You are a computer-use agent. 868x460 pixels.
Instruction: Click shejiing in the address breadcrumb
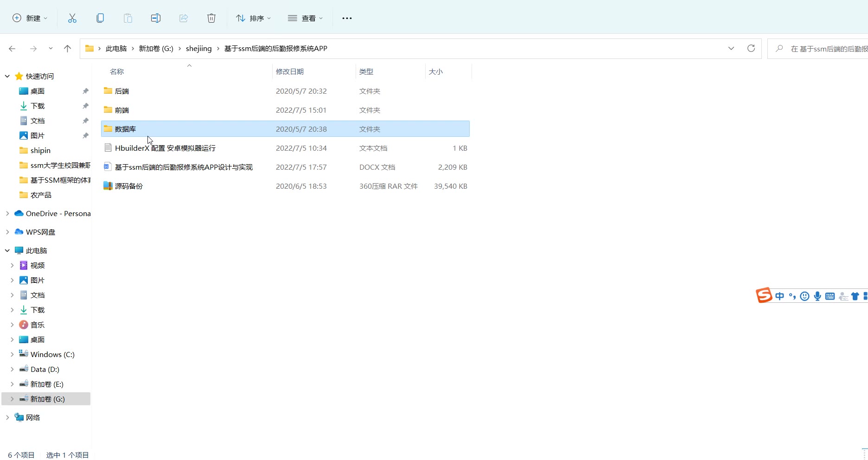coord(198,48)
